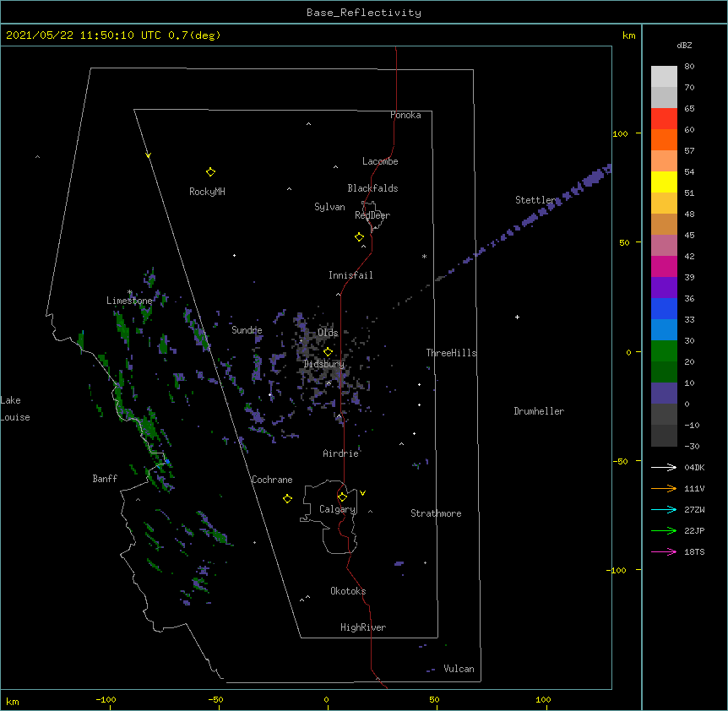Click the 100 km tick on right axis

point(620,133)
